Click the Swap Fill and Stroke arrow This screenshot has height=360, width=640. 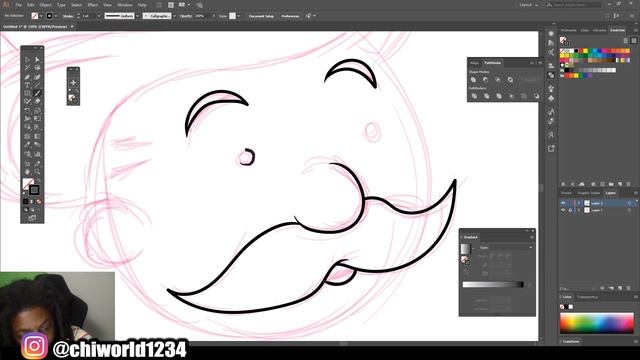point(39,180)
